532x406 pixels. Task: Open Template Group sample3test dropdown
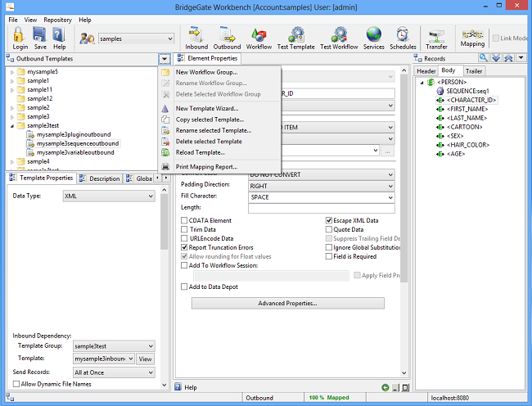tap(114, 346)
